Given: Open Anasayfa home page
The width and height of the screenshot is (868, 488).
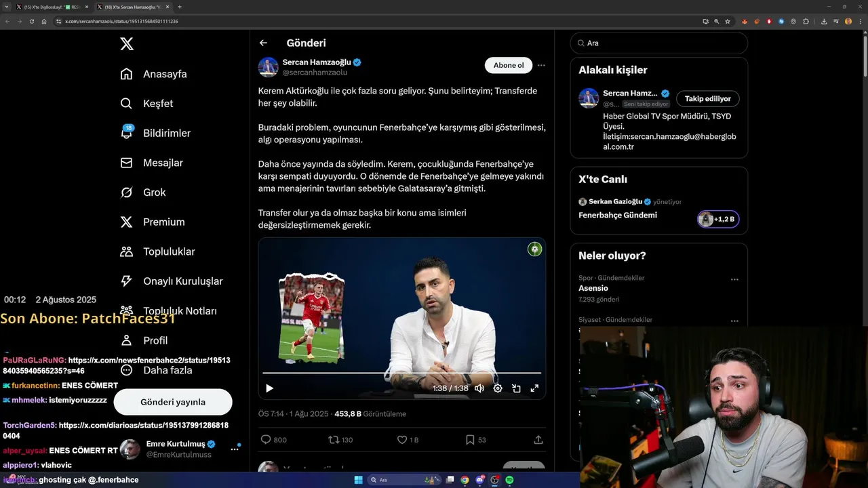Looking at the screenshot, I should (153, 74).
